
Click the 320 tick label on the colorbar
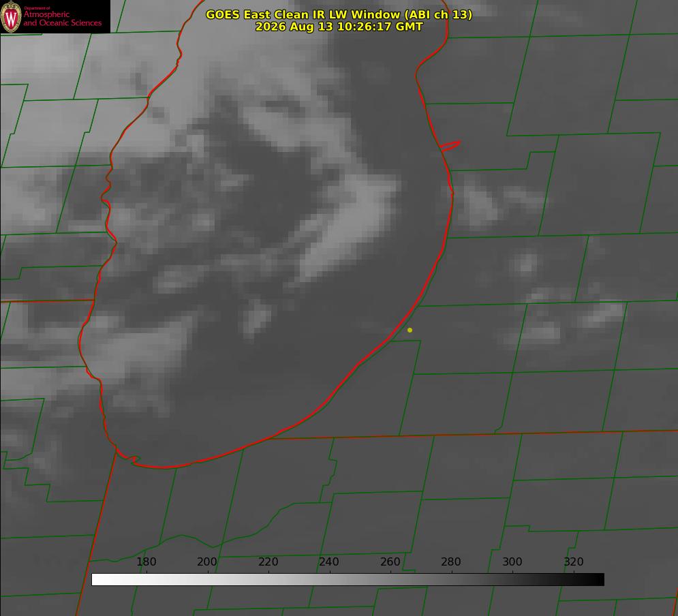574,561
